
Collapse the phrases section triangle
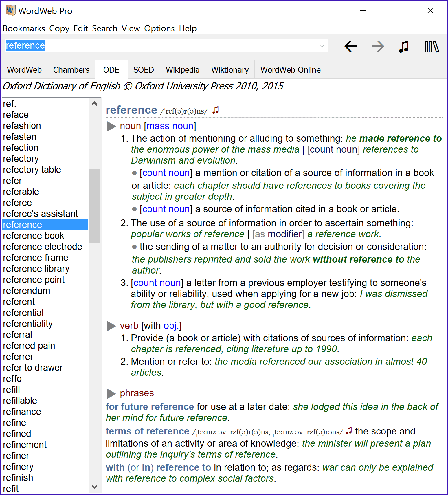(111, 393)
